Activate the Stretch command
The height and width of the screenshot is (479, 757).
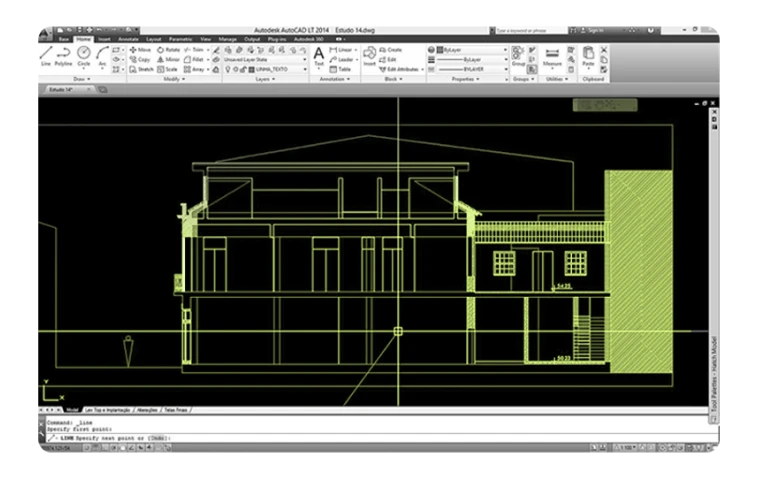tap(141, 69)
